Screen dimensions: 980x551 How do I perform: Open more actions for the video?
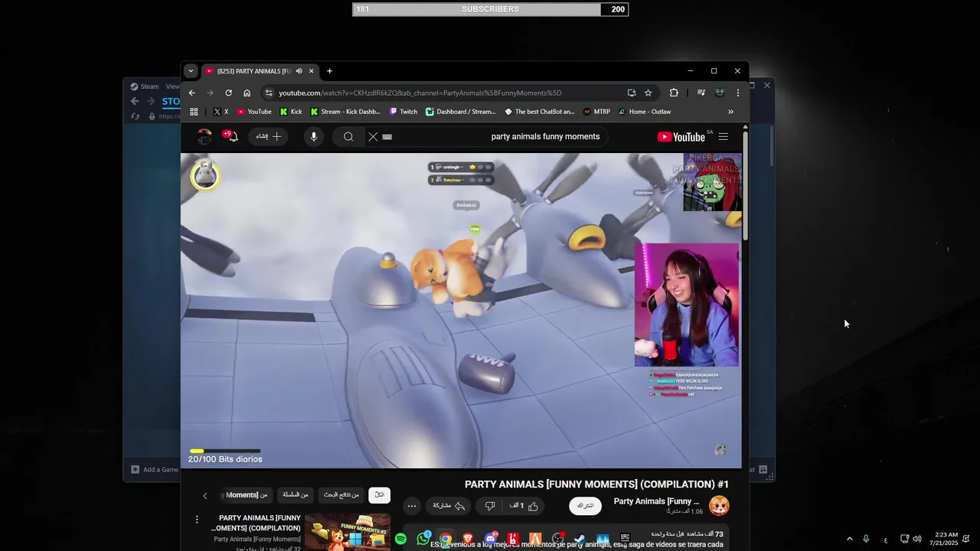pyautogui.click(x=412, y=506)
